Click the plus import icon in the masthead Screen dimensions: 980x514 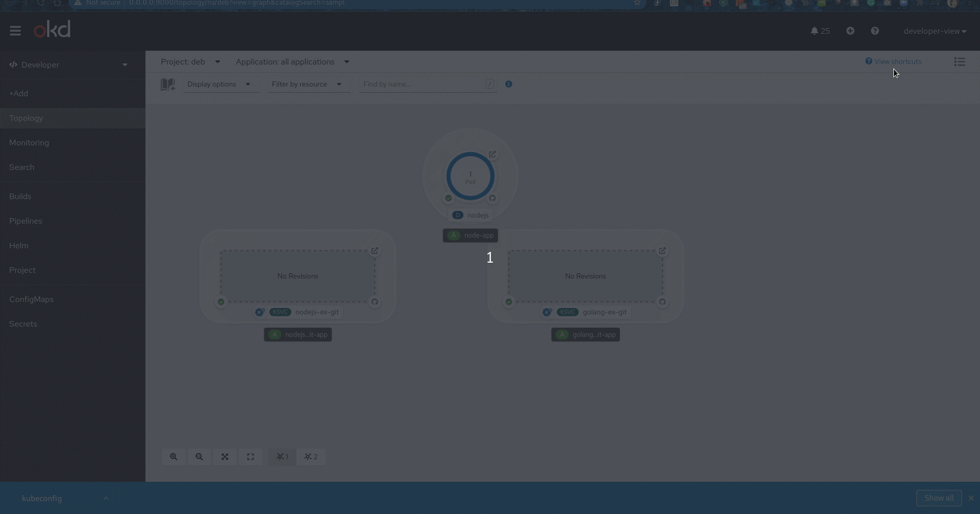pos(850,31)
